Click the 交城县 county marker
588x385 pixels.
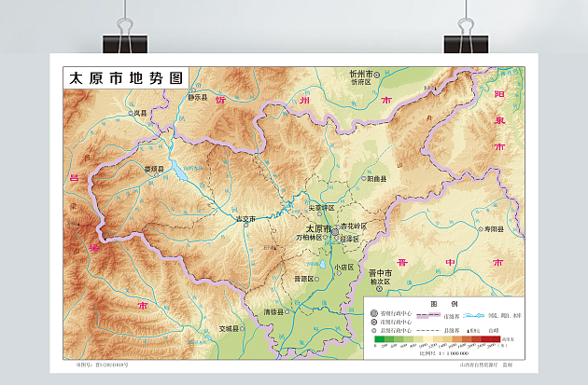coord(244,328)
